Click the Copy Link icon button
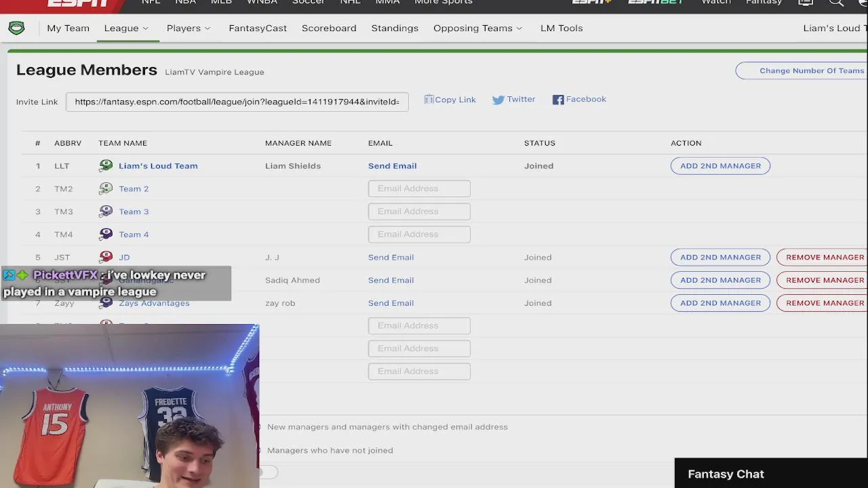The image size is (868, 488). click(x=429, y=100)
